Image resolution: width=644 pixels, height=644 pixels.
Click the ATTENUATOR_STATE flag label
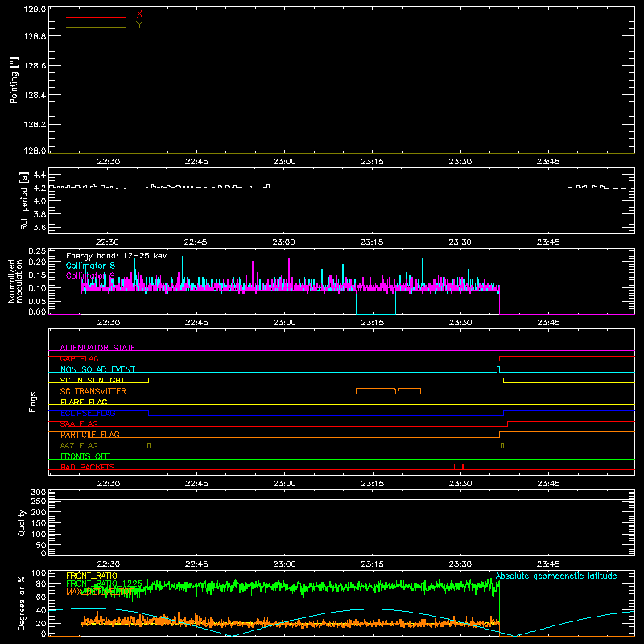tap(97, 348)
